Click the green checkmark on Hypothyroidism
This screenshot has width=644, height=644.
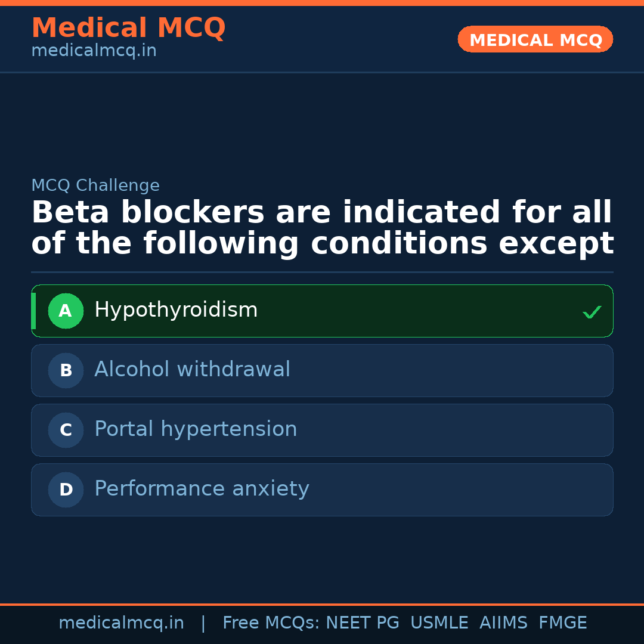(x=592, y=312)
